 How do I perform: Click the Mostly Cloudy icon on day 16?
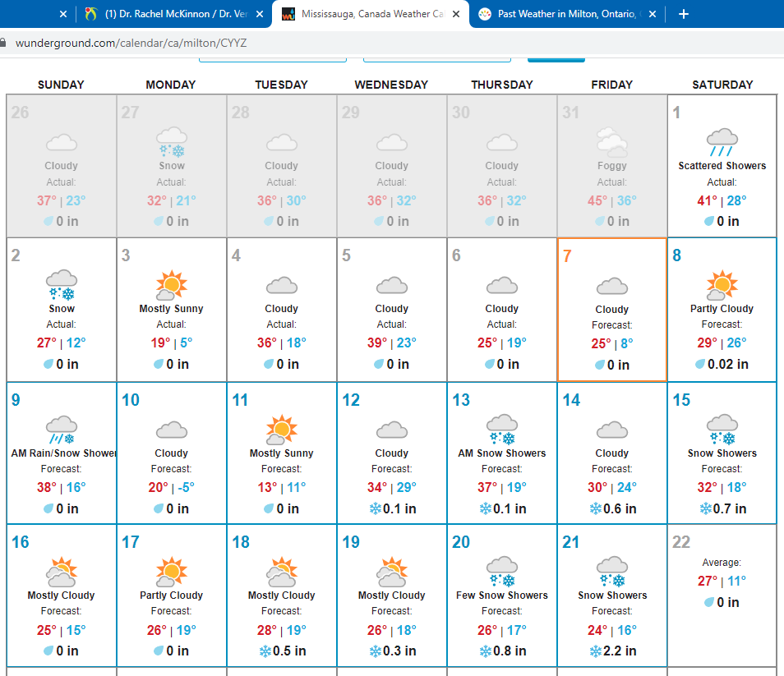click(x=62, y=572)
